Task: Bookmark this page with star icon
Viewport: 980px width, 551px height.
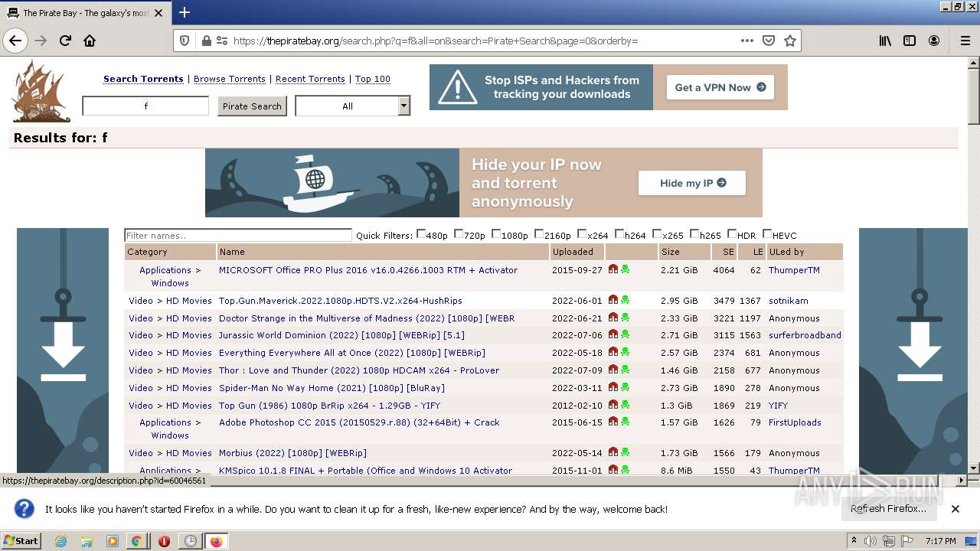Action: click(790, 41)
